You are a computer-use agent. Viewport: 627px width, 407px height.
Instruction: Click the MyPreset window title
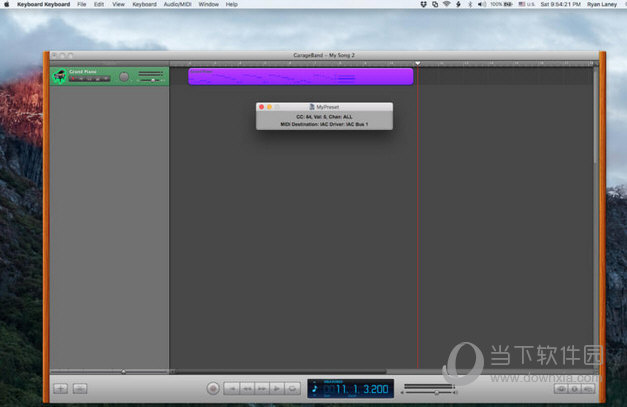tap(327, 107)
